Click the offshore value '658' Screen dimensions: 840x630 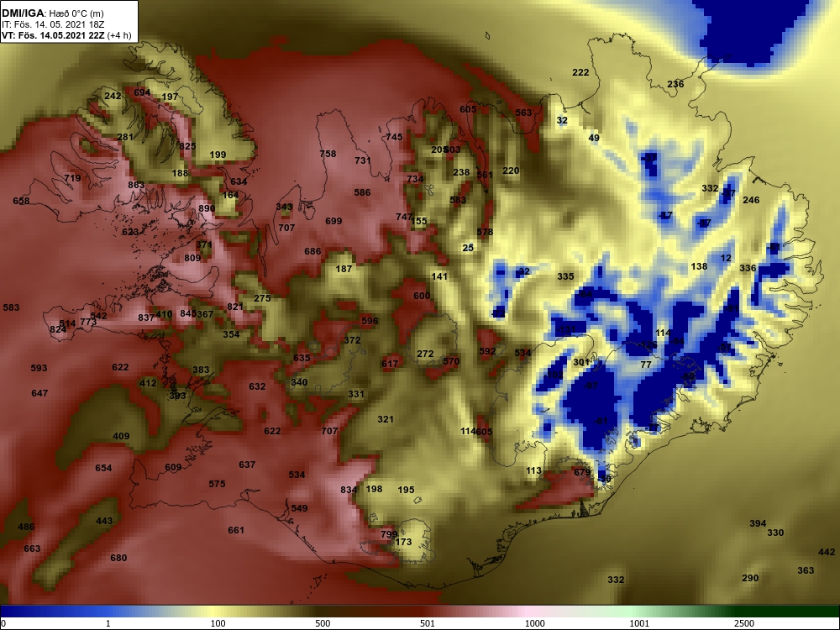22,201
